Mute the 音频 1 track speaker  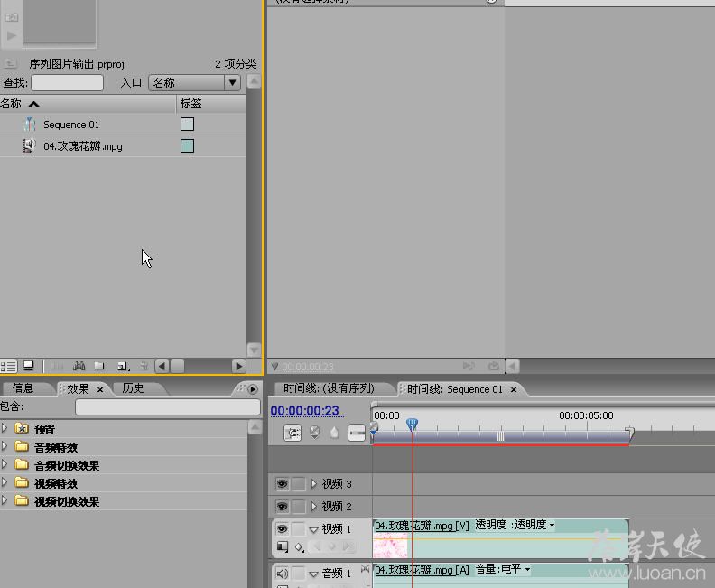pyautogui.click(x=282, y=574)
